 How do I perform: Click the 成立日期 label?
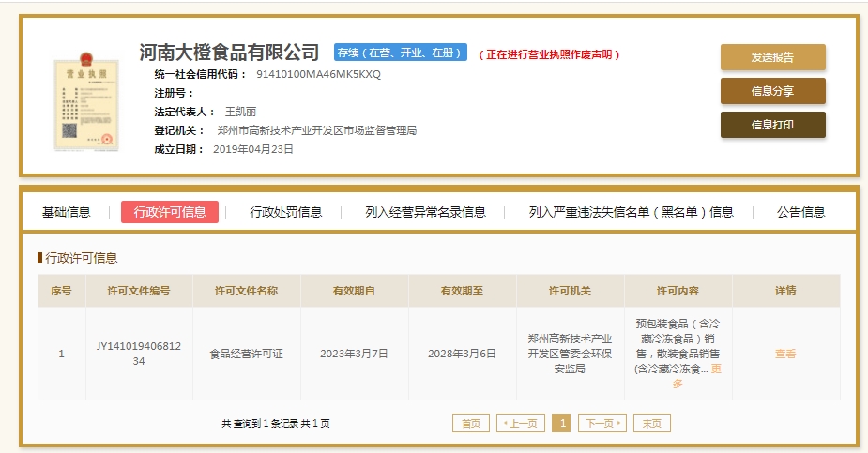click(x=179, y=149)
